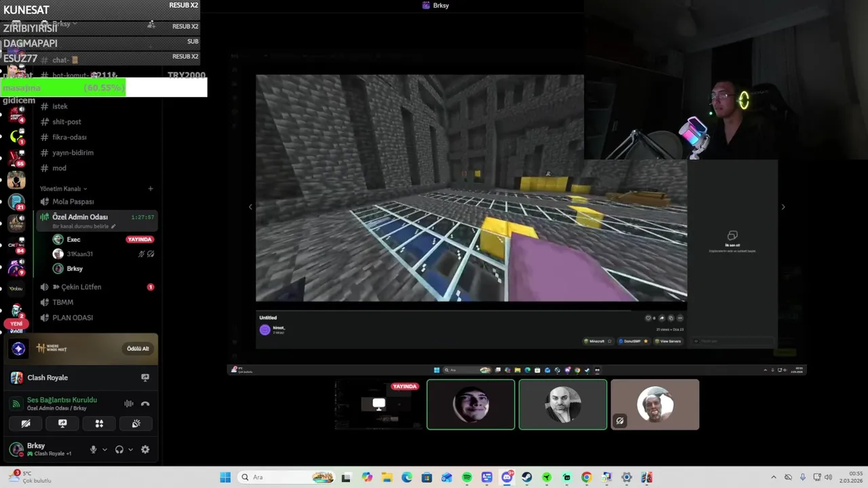Open the yayın-bidirim text channel

coord(97,152)
